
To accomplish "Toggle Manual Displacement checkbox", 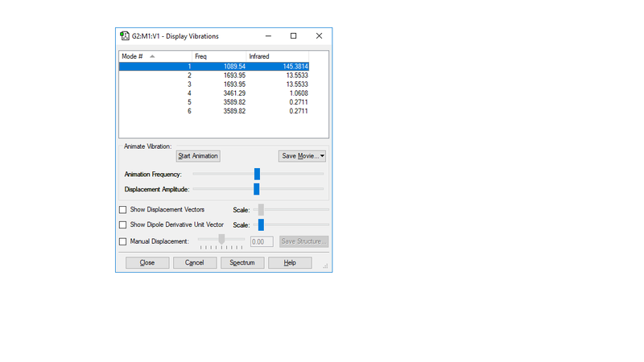I will pyautogui.click(x=123, y=242).
